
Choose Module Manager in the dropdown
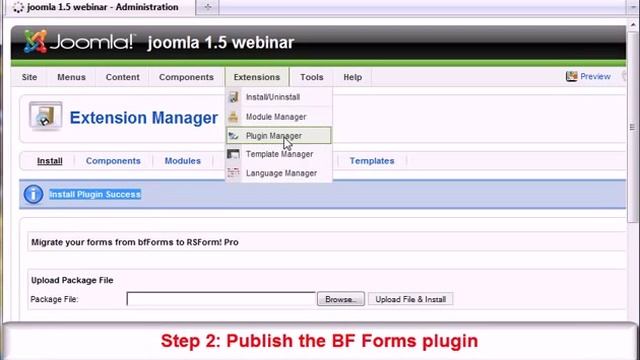coord(279,117)
